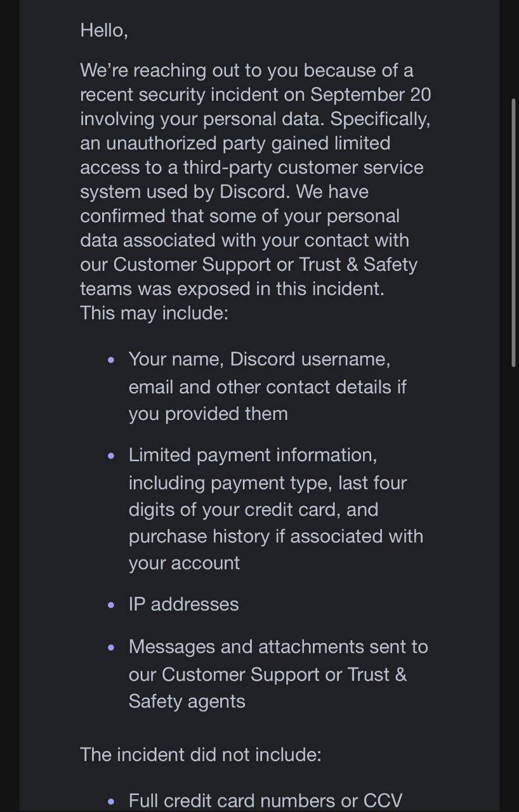Click "teams was exposed in this incident." line
Screen dimensions: 519x812
click(x=232, y=289)
